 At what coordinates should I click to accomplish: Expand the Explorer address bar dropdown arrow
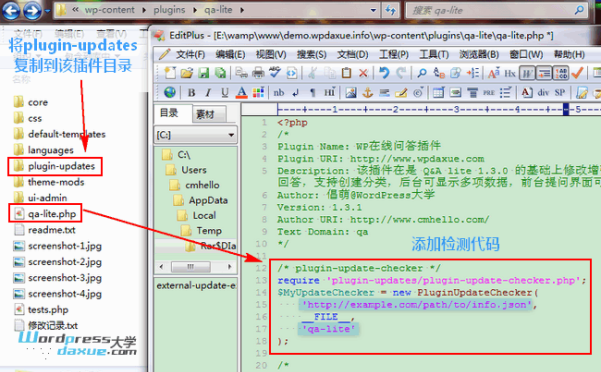(x=373, y=10)
